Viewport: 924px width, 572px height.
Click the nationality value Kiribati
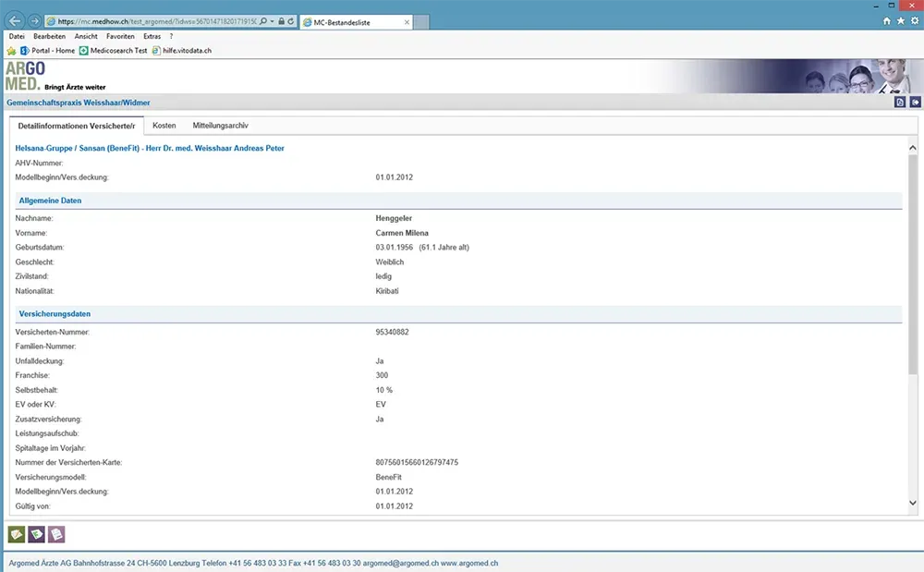tap(387, 291)
